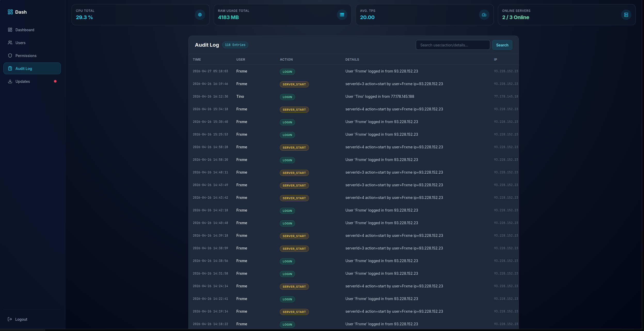This screenshot has width=644, height=331.
Task: Click the SERVER_START badge at 14:58:28
Action: coord(294,148)
